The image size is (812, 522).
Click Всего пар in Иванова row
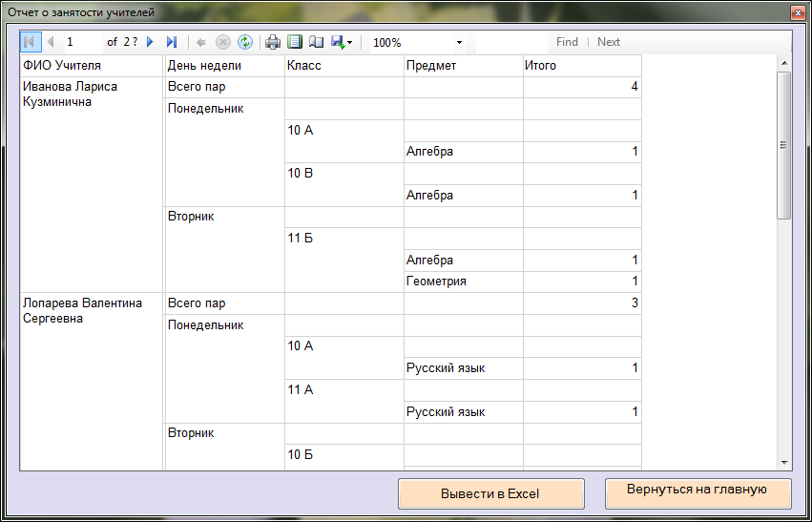[x=224, y=87]
